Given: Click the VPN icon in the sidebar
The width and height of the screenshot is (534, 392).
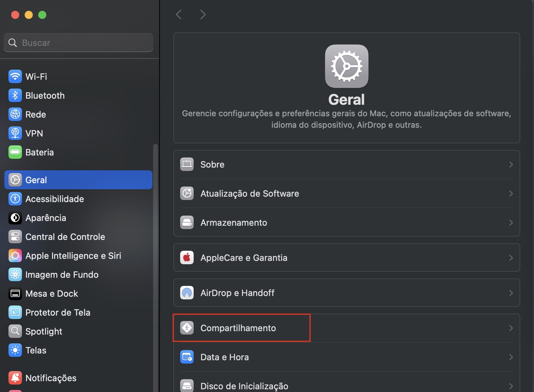Looking at the screenshot, I should tap(15, 133).
